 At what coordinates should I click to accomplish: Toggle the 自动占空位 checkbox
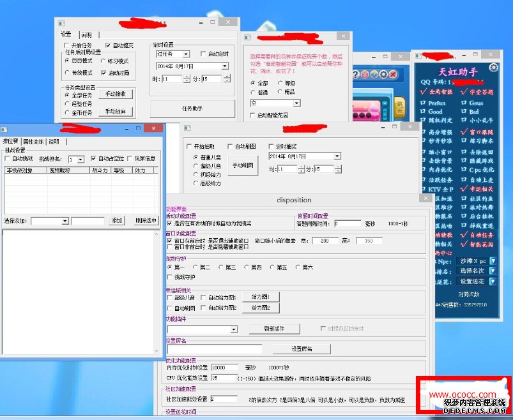click(x=93, y=158)
